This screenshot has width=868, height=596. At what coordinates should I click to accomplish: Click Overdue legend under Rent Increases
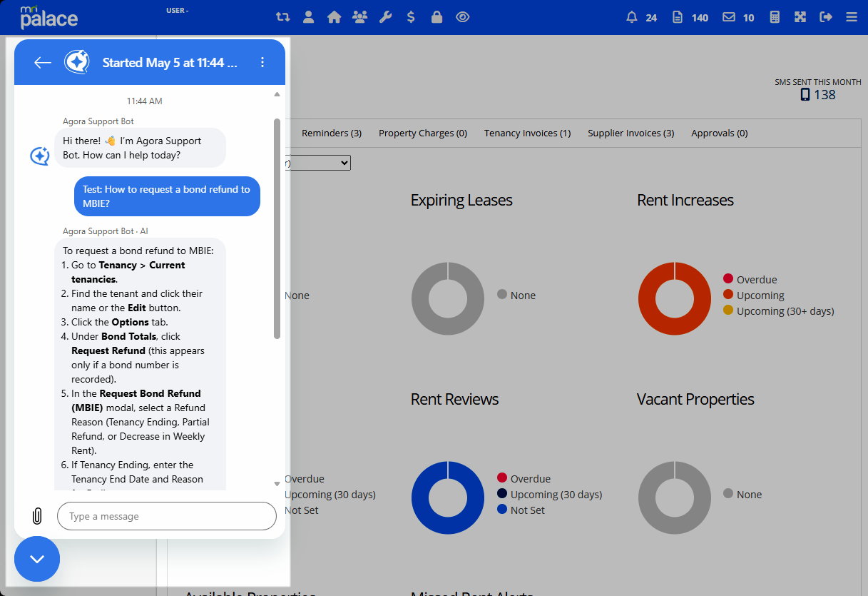click(750, 280)
